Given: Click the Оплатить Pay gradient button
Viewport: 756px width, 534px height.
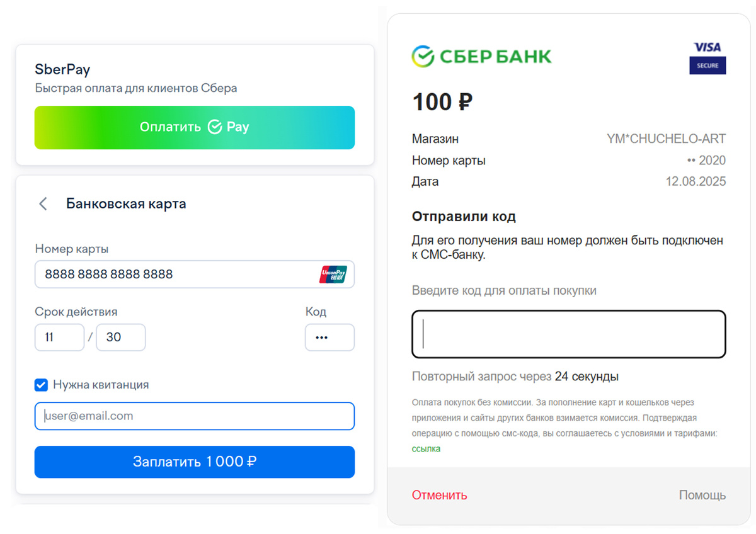Looking at the screenshot, I should (x=195, y=127).
